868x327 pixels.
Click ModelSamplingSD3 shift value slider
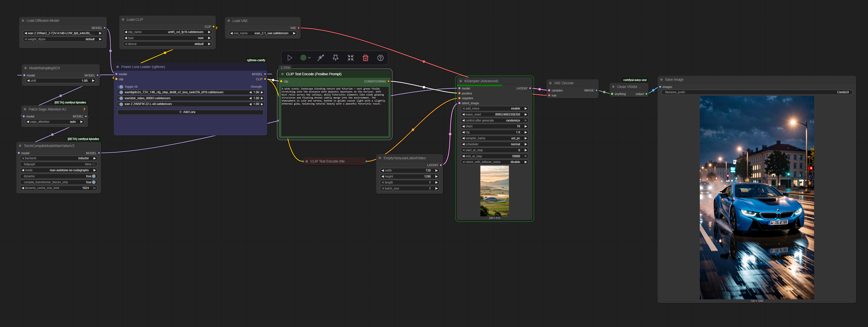tap(61, 81)
